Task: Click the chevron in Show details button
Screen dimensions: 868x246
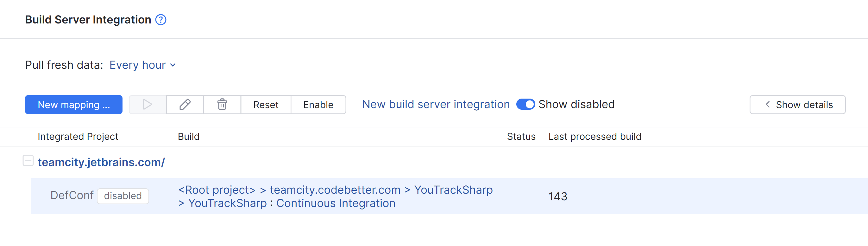Action: (x=768, y=105)
